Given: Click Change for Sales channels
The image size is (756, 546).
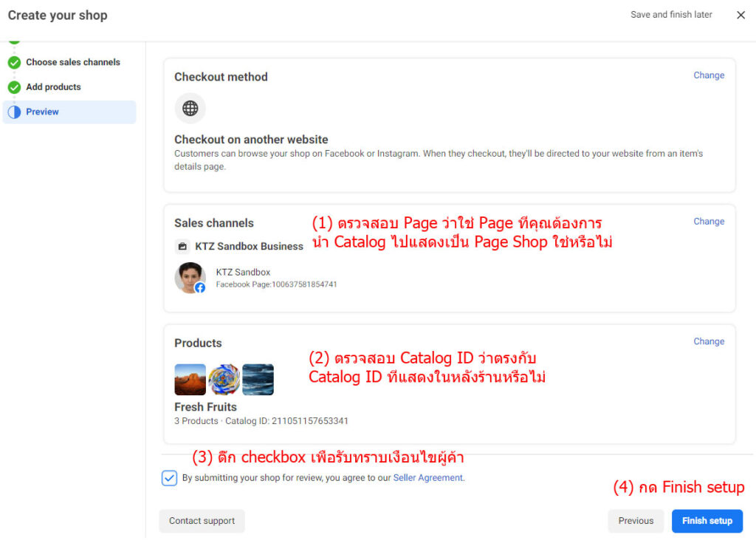Looking at the screenshot, I should tap(708, 222).
